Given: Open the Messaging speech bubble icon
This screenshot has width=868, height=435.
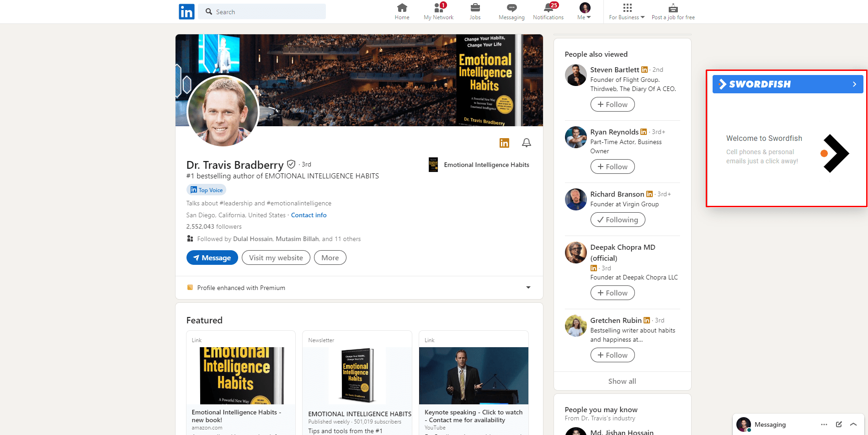Looking at the screenshot, I should tap(511, 8).
